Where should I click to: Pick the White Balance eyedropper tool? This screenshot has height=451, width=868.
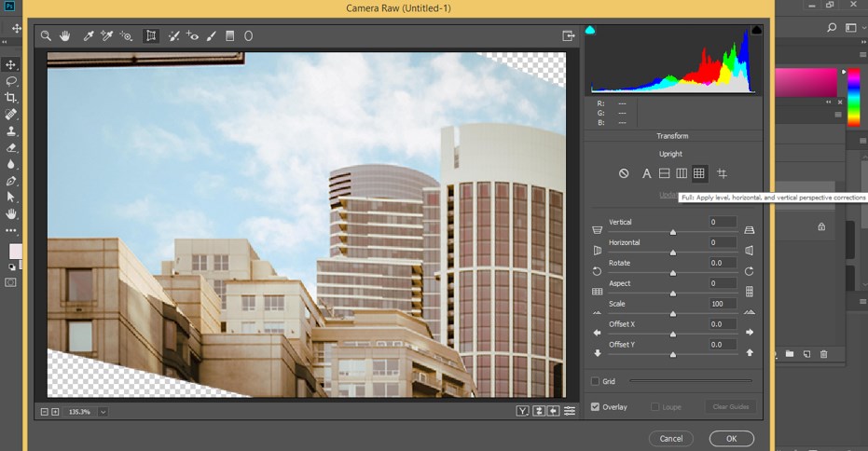[89, 36]
